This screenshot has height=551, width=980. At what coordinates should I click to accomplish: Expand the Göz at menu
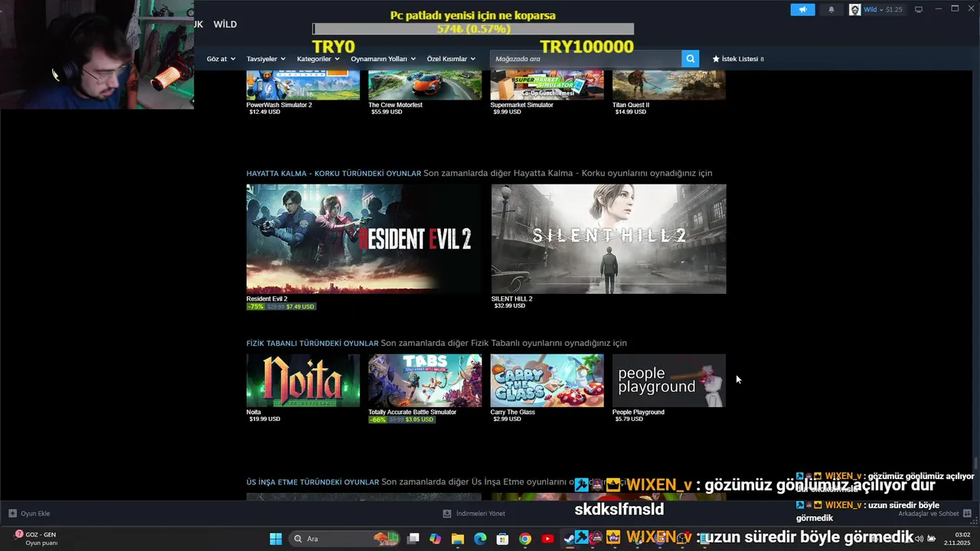tap(220, 59)
